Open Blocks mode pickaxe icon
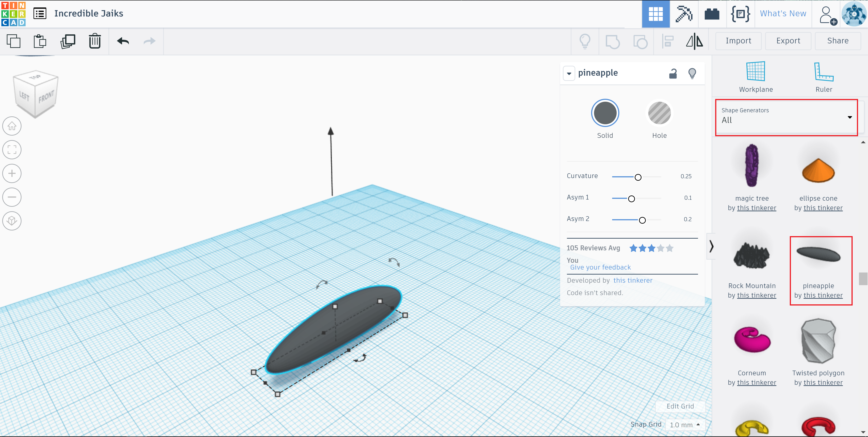The width and height of the screenshot is (868, 437). (x=684, y=14)
